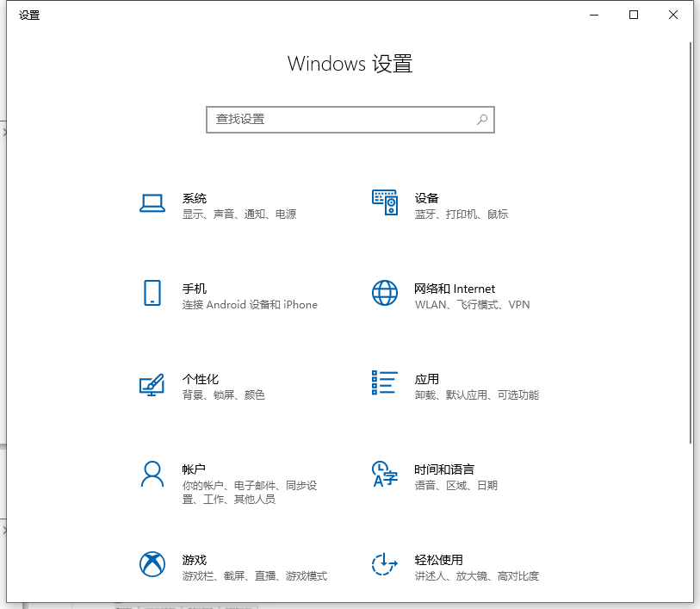Select the 手机 category title

[x=195, y=289]
